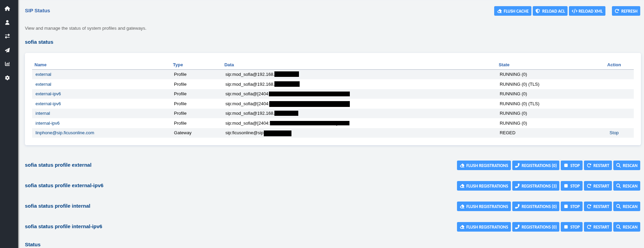Stop the linphone gateway via Stop link
The image size is (644, 248).
[614, 133]
